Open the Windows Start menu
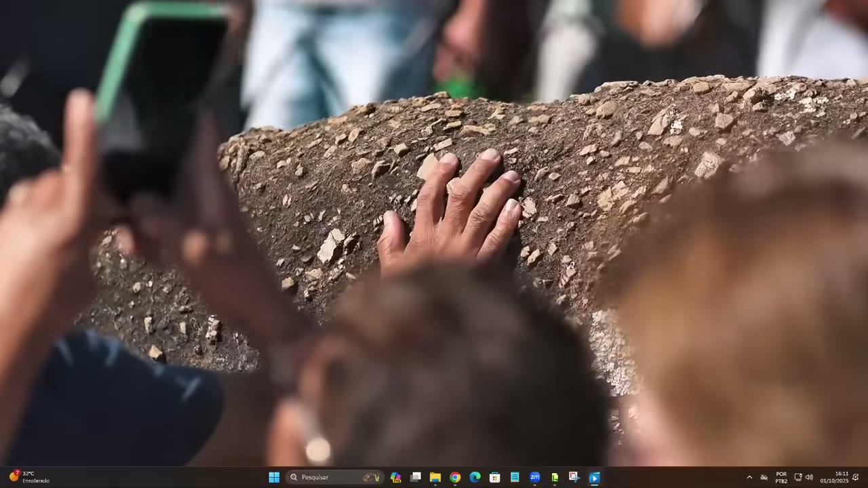 coord(274,477)
